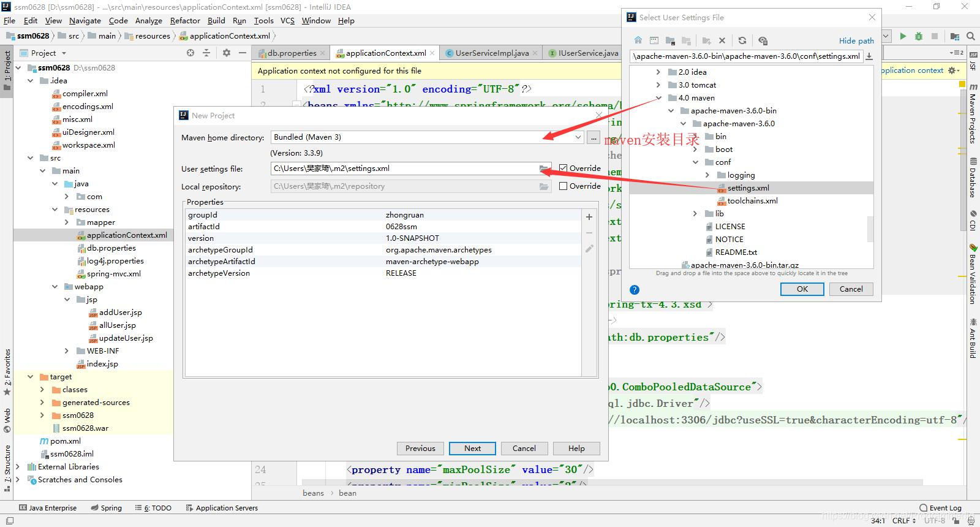This screenshot has width=980, height=527.
Task: Open the File menu
Action: coord(10,20)
